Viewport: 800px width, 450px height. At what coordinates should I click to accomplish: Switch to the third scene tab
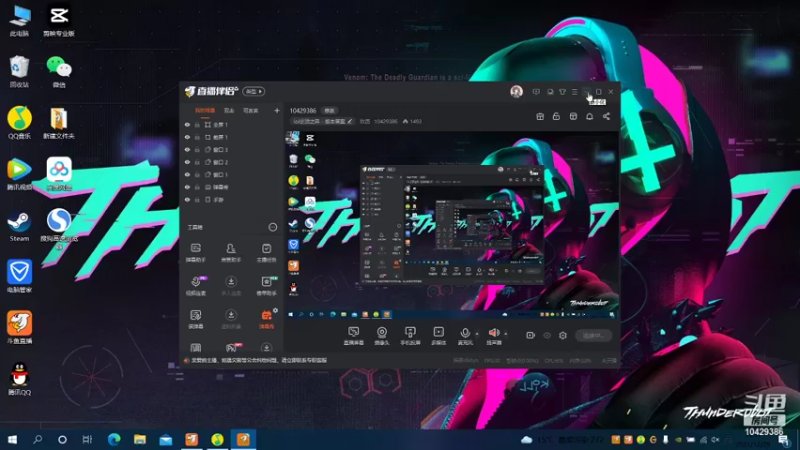251,111
